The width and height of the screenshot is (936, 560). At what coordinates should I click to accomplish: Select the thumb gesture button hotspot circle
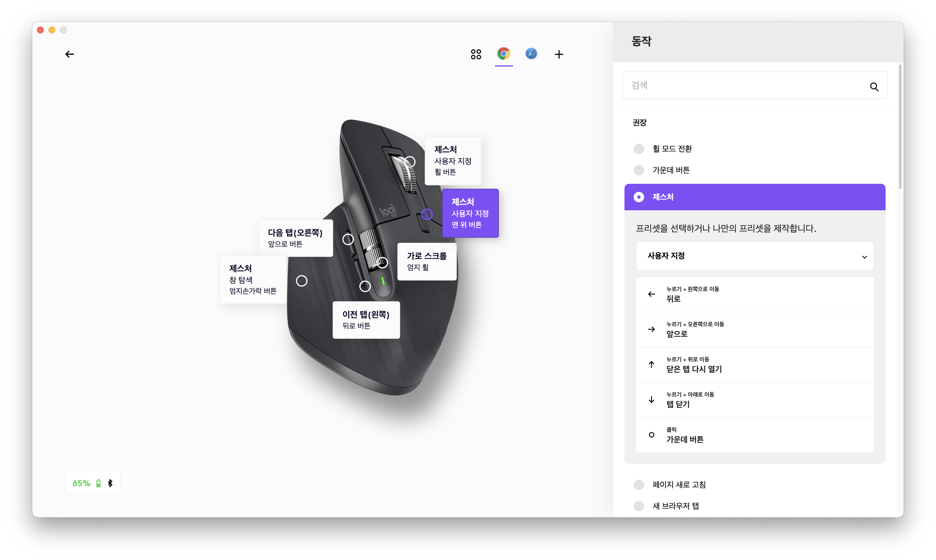click(301, 281)
